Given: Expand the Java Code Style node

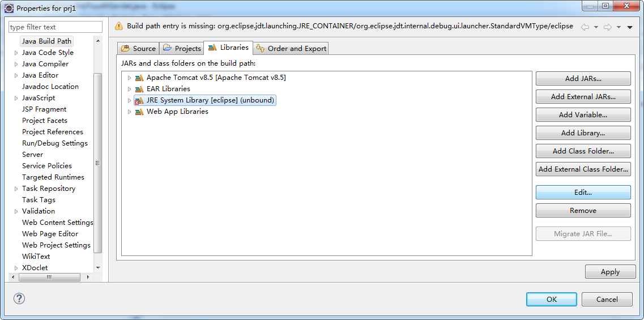Looking at the screenshot, I should (x=16, y=53).
